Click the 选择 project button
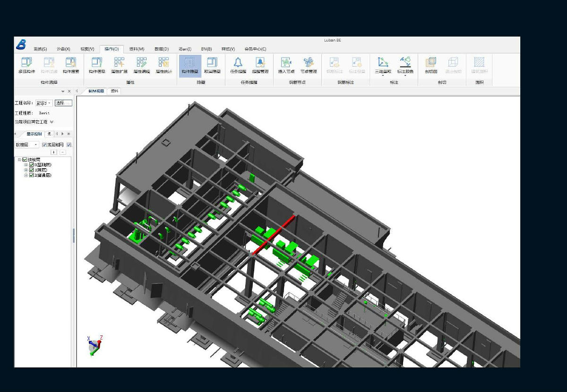567x392 pixels. 63,103
